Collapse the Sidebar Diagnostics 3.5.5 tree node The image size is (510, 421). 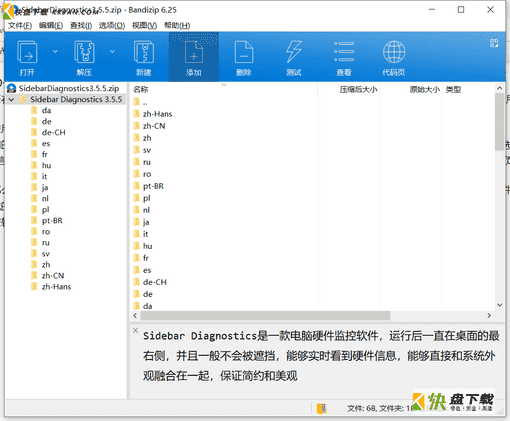point(11,100)
